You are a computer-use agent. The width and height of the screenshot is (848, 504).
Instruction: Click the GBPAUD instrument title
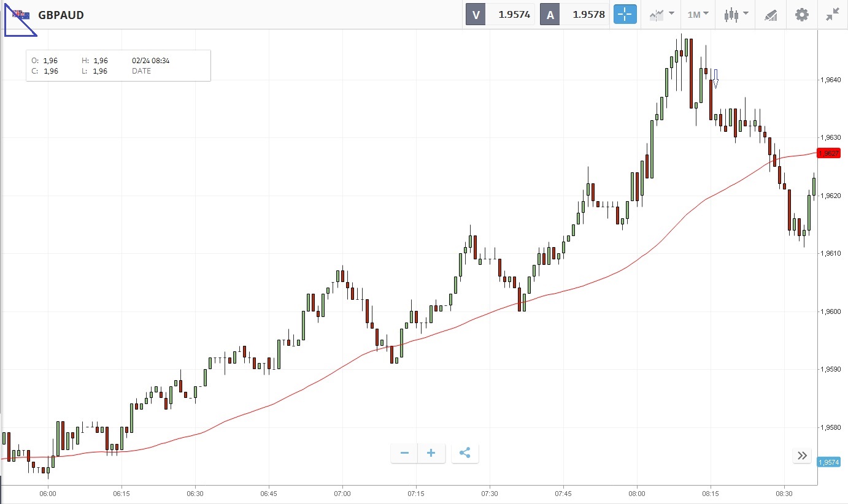[61, 15]
